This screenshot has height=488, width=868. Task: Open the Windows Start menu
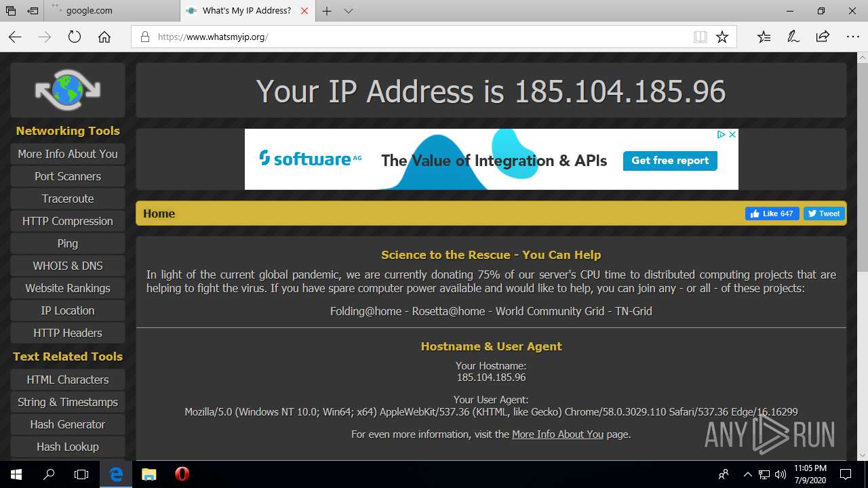(x=16, y=474)
